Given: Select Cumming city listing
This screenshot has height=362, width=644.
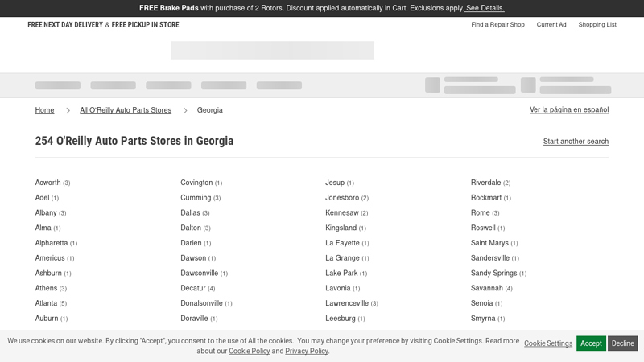Looking at the screenshot, I should (200, 198).
